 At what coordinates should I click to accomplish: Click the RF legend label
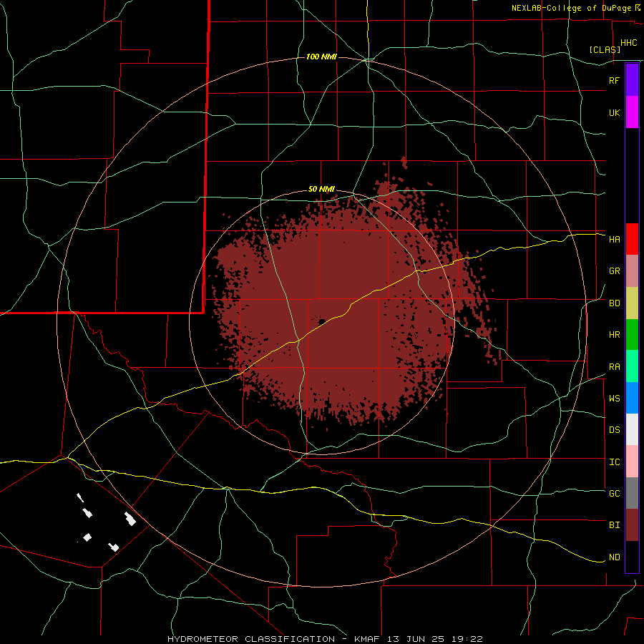[614, 80]
